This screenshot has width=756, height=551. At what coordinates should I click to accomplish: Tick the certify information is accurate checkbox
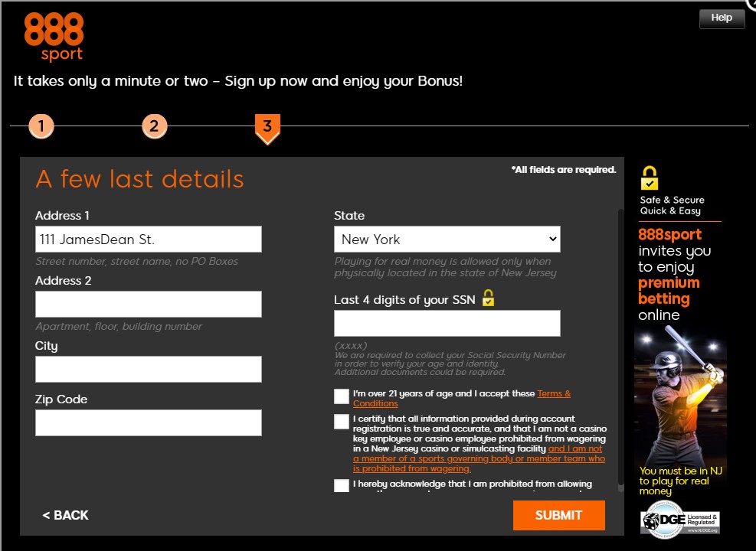[342, 422]
